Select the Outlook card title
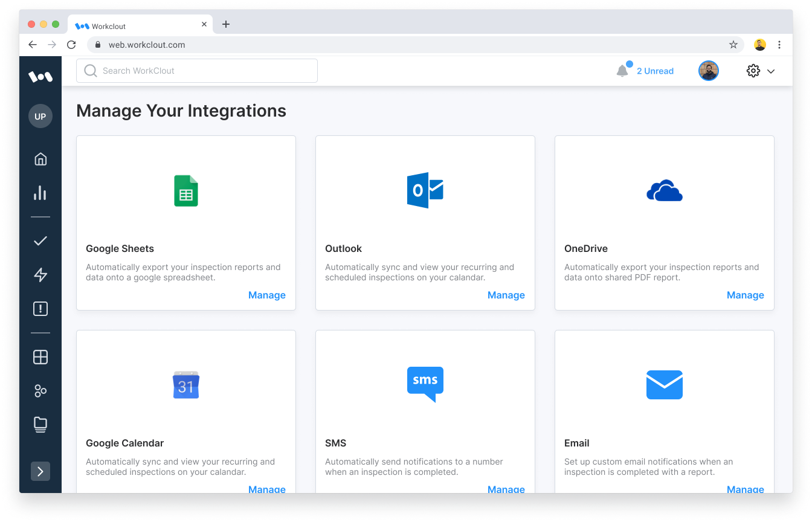 click(x=343, y=248)
